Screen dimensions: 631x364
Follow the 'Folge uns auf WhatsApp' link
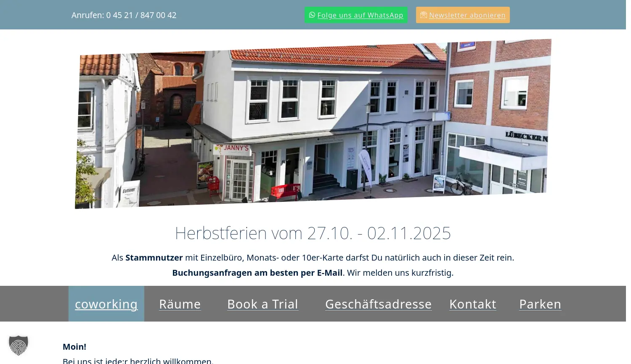pyautogui.click(x=360, y=16)
